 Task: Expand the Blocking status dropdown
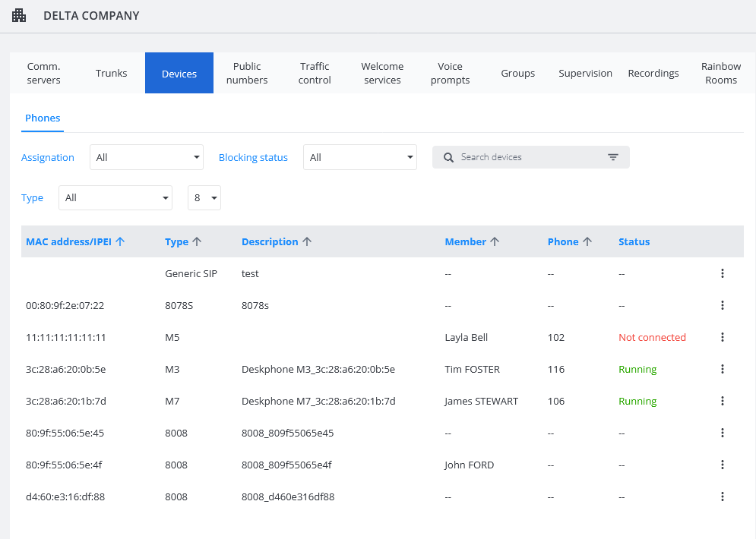pos(359,157)
